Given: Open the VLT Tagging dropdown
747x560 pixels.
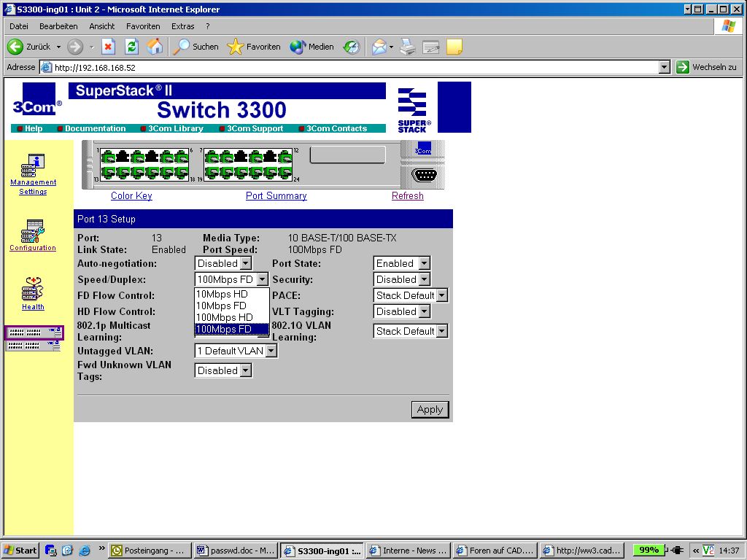Looking at the screenshot, I should [x=402, y=311].
